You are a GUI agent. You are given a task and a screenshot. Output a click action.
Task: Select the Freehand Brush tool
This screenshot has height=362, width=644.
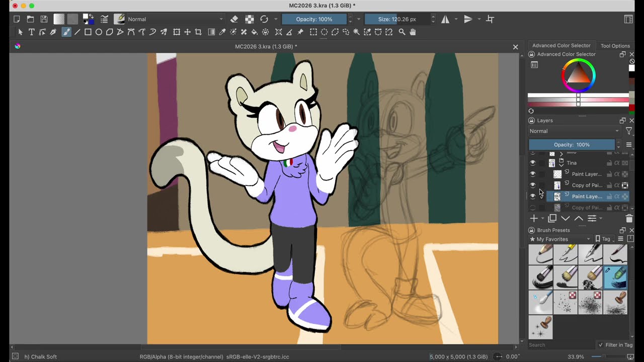(66, 32)
